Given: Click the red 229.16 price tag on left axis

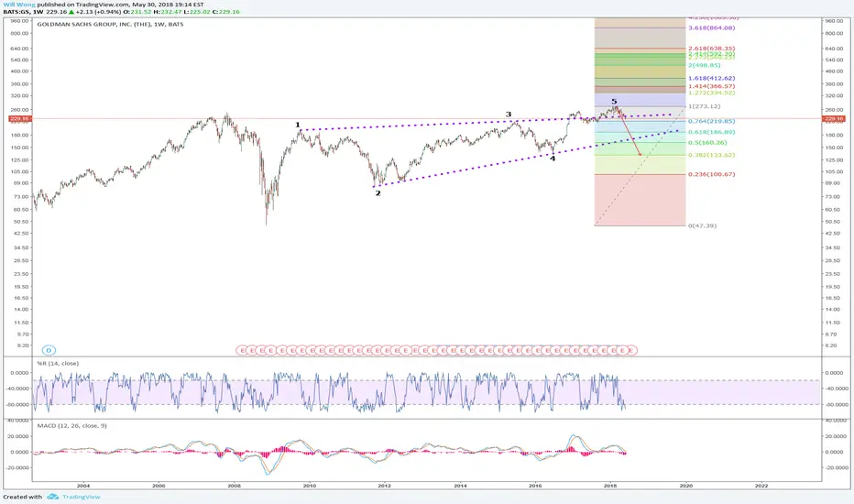Looking at the screenshot, I should pyautogui.click(x=19, y=118).
